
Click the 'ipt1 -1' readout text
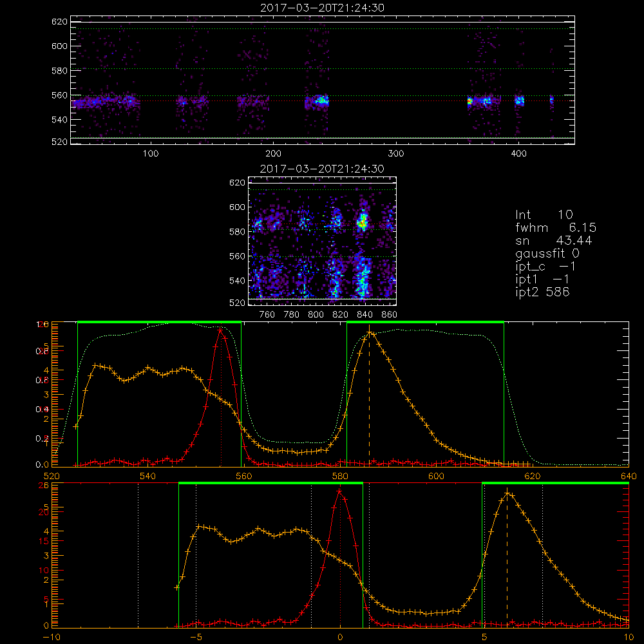pyautogui.click(x=542, y=279)
